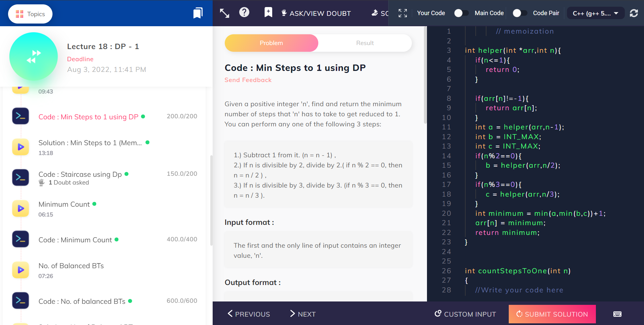Open Ask/View Doubt
This screenshot has height=325, width=644.
pyautogui.click(x=316, y=13)
